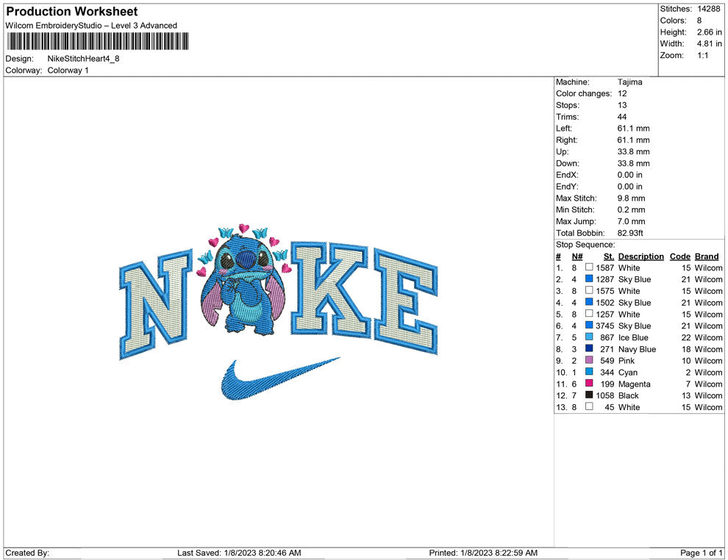Screen dimensions: 728x560
Task: Click the White swatch in stop row 1
Action: click(x=589, y=268)
